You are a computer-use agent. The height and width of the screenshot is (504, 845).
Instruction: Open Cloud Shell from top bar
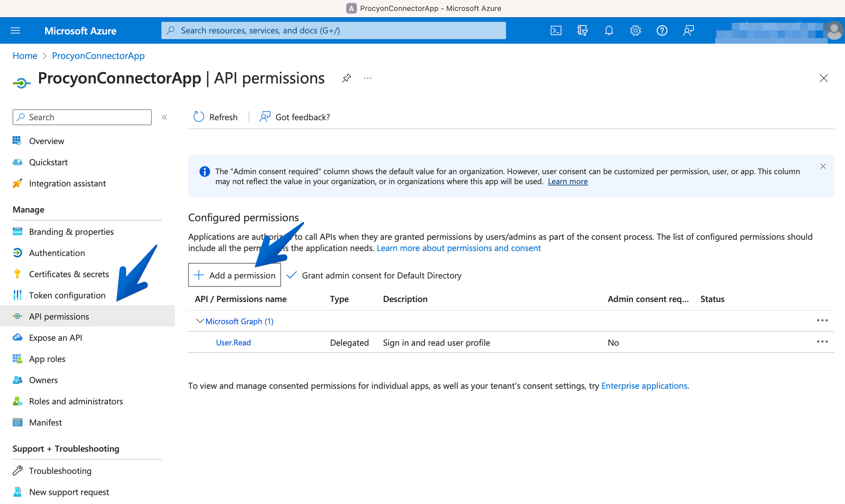click(556, 30)
